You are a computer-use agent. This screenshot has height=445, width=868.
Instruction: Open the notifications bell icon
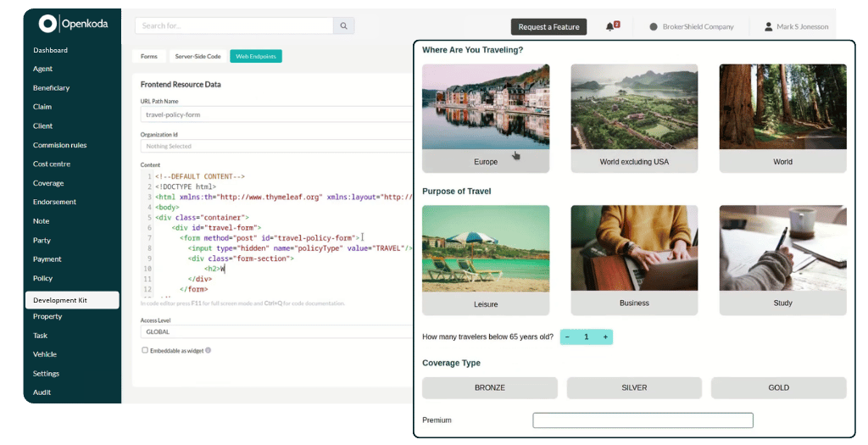609,27
